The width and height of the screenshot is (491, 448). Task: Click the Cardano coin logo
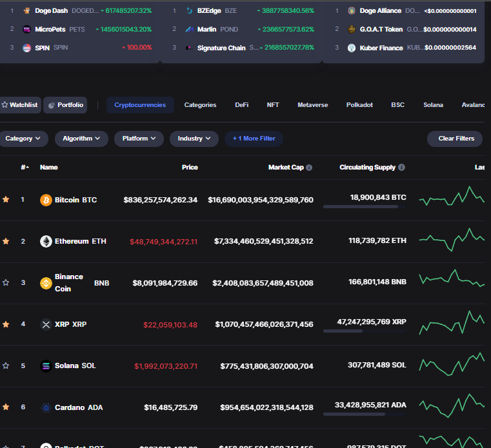46,407
